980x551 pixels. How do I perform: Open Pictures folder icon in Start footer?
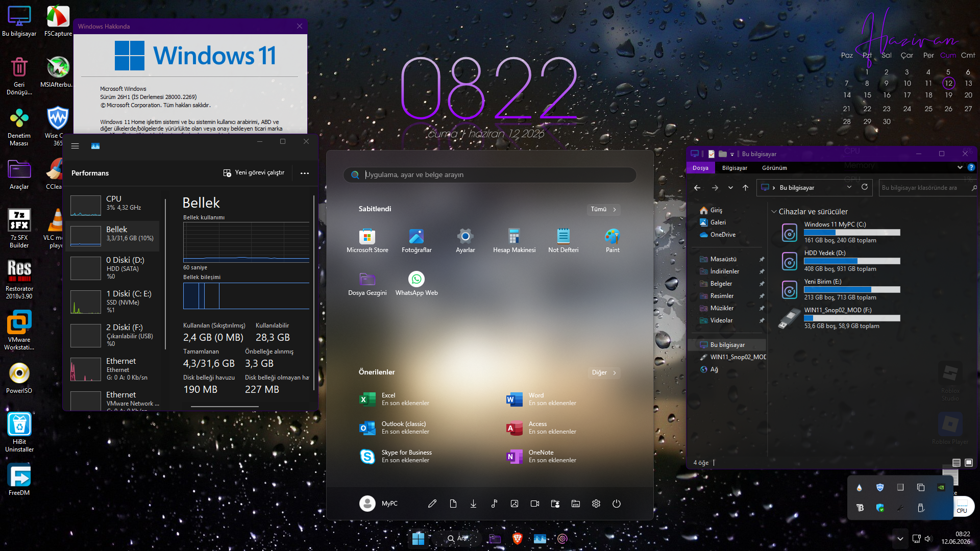(514, 504)
